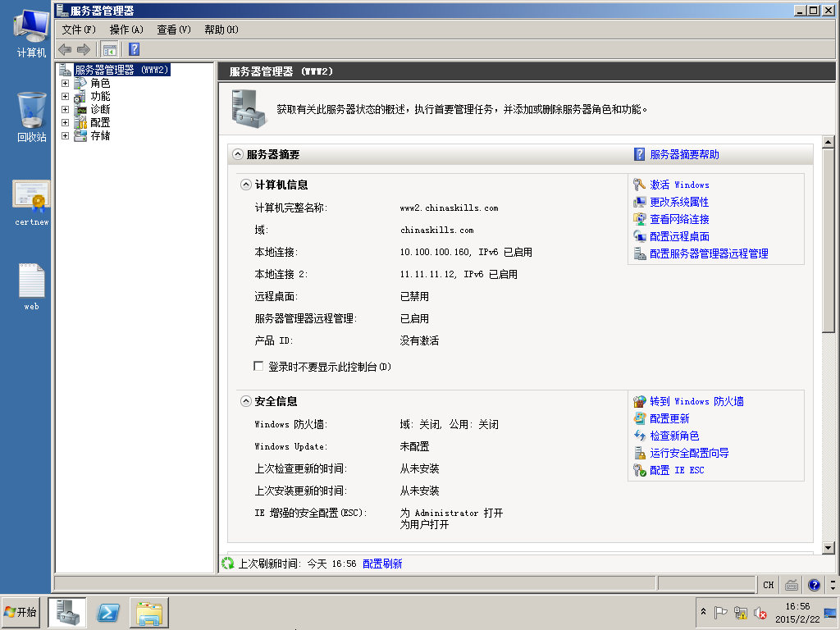Click the 配置远程桌面 icon
This screenshot has height=630, width=840.
(x=639, y=236)
